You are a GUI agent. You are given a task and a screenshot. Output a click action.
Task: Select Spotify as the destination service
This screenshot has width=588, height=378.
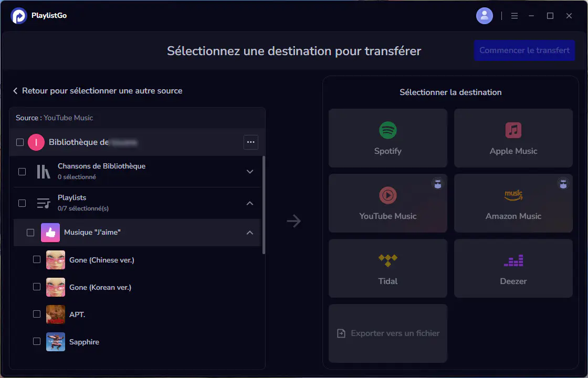(387, 138)
